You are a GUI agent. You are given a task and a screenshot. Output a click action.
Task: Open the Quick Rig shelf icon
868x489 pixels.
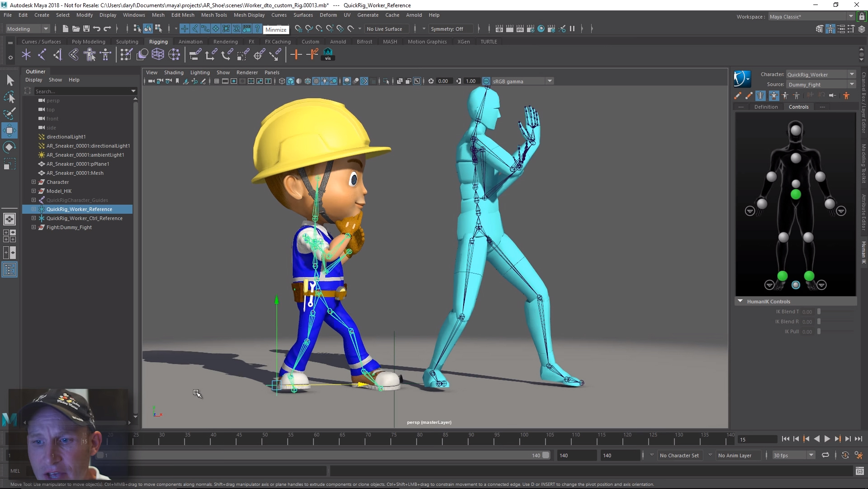(x=90, y=55)
